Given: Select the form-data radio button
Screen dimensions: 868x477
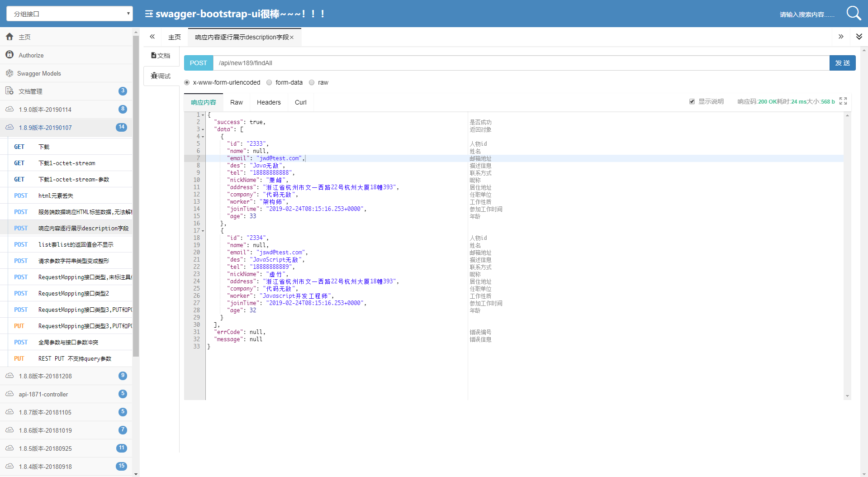Looking at the screenshot, I should click(x=269, y=82).
